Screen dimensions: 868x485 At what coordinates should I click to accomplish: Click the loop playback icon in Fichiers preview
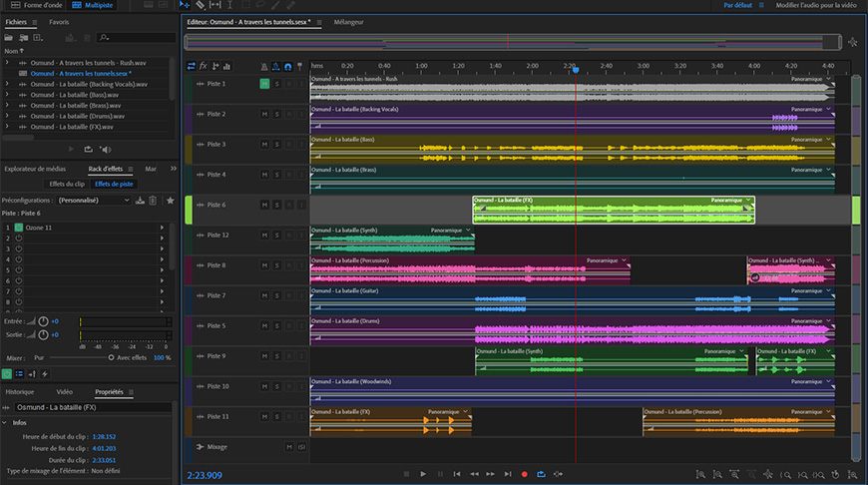pyautogui.click(x=88, y=149)
